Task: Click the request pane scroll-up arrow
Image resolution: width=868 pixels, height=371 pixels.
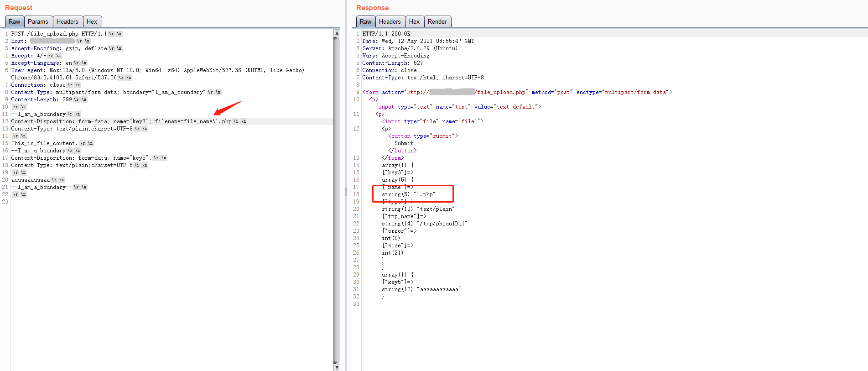Action: pyautogui.click(x=337, y=33)
